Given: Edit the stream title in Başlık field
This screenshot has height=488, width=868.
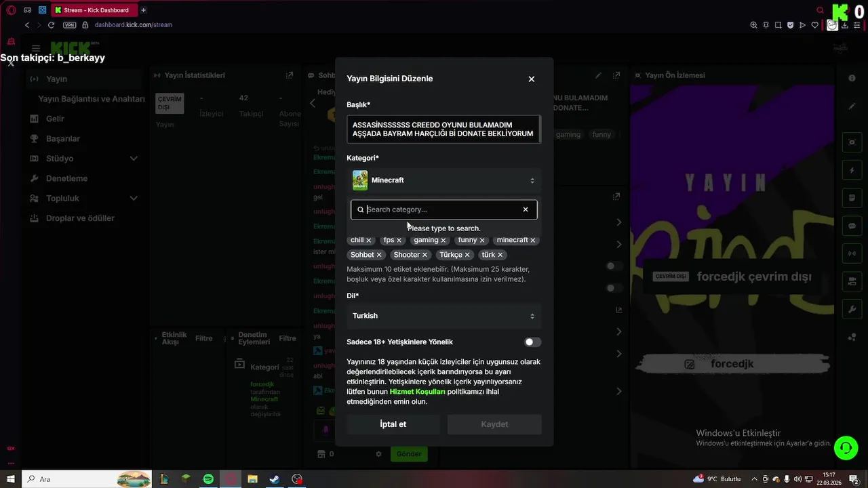Looking at the screenshot, I should coord(443,129).
